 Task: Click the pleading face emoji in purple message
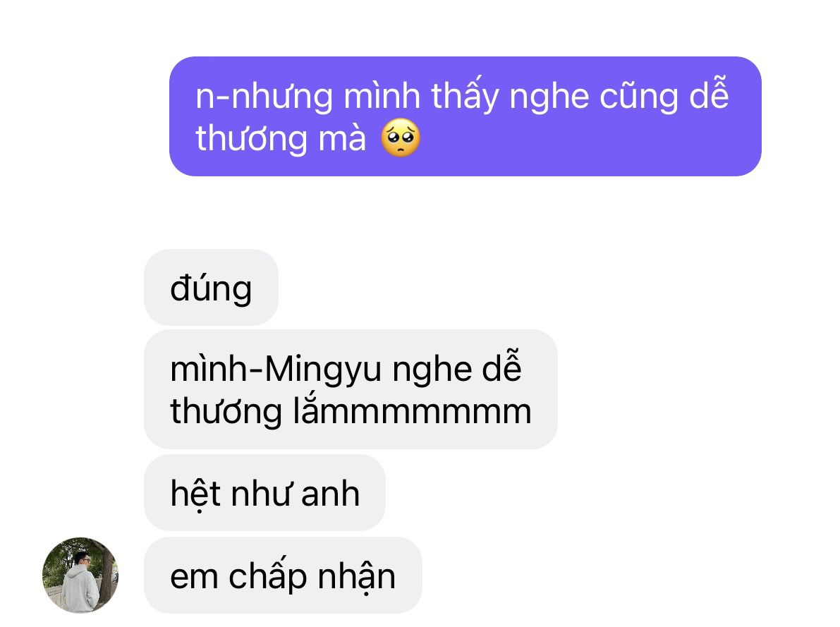(400, 138)
